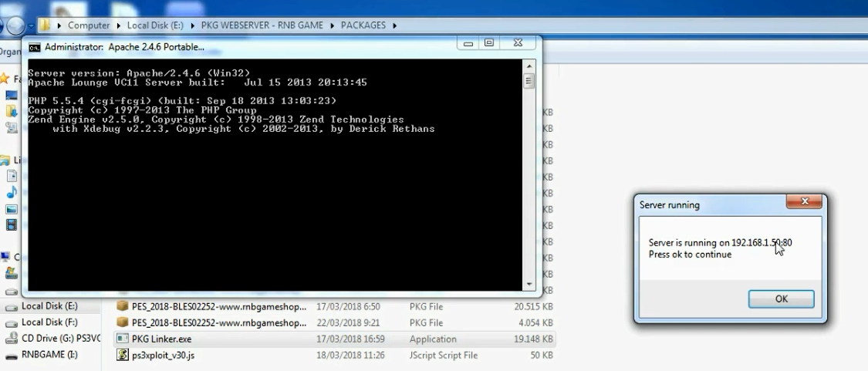868x371 pixels.
Task: Expand the arrow after PKG WEBSERVER - RNB GAME
Action: (333, 25)
